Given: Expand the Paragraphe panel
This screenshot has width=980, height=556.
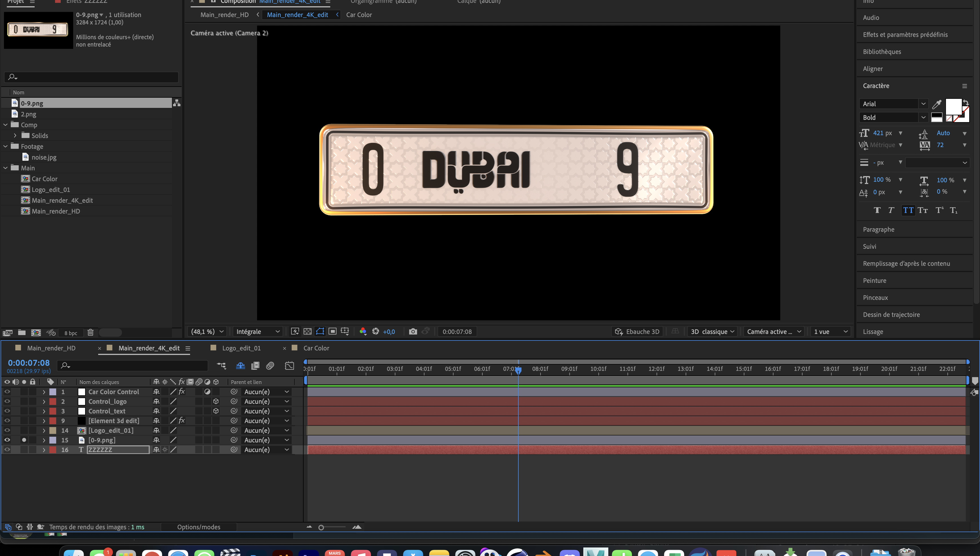Looking at the screenshot, I should (x=878, y=229).
